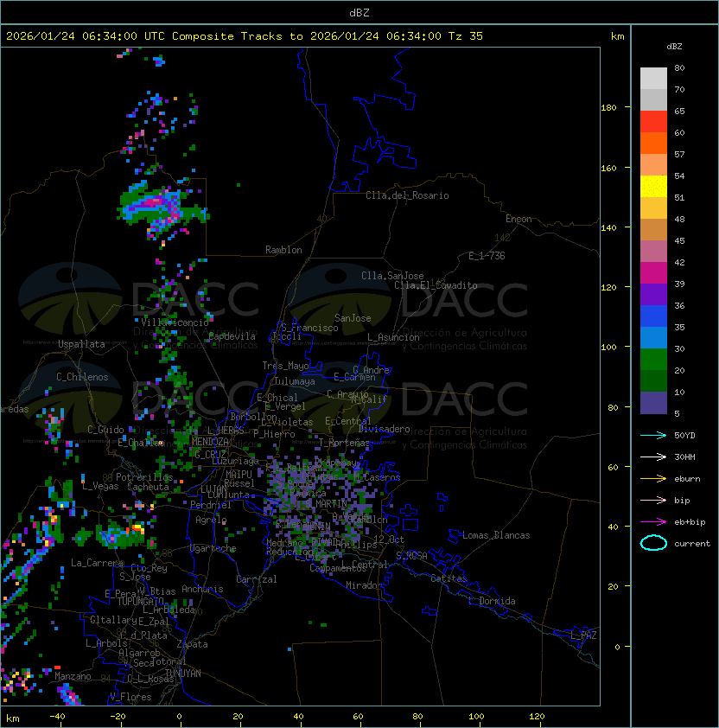The width and height of the screenshot is (719, 728).
Task: Click the SanJose label
Action: 353,318
